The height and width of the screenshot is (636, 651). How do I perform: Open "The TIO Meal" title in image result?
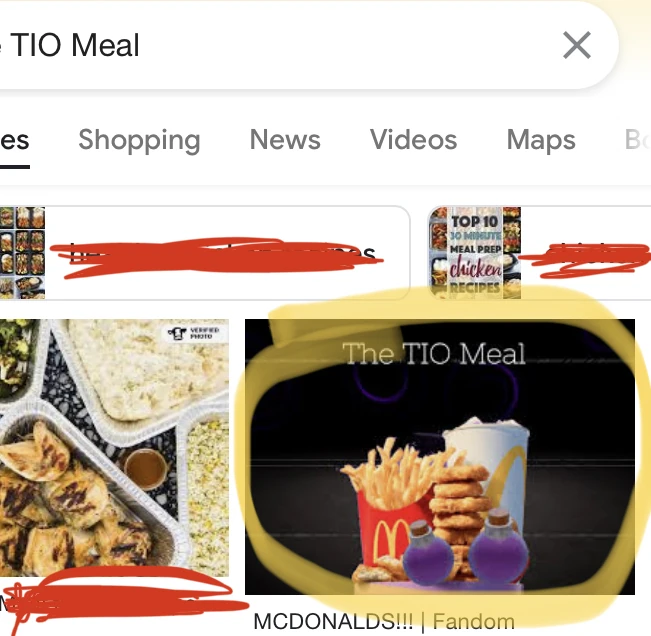point(434,354)
